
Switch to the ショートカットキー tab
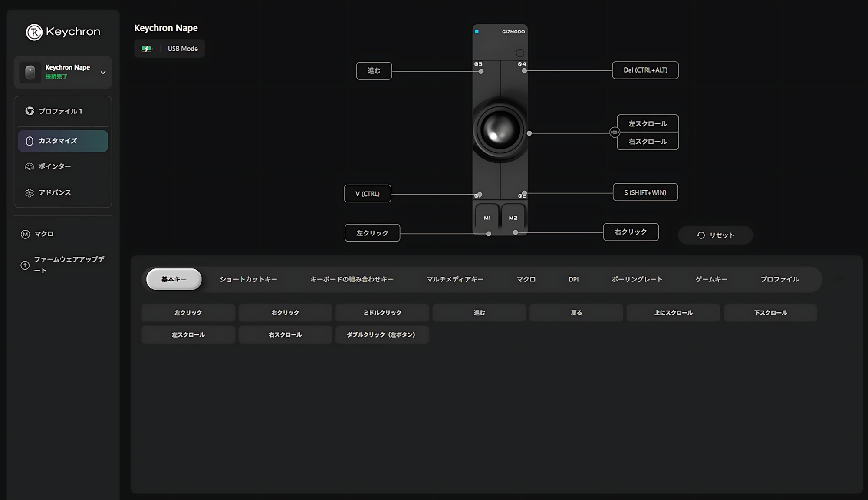248,279
